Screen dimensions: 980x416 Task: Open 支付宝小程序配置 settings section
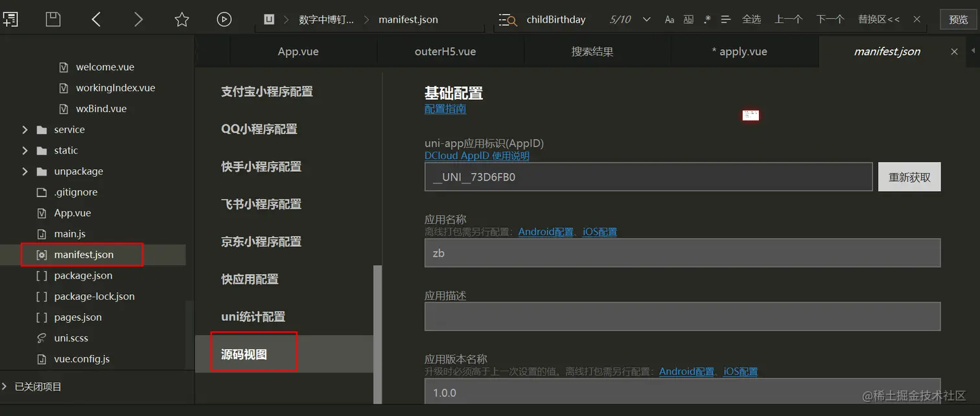(267, 91)
